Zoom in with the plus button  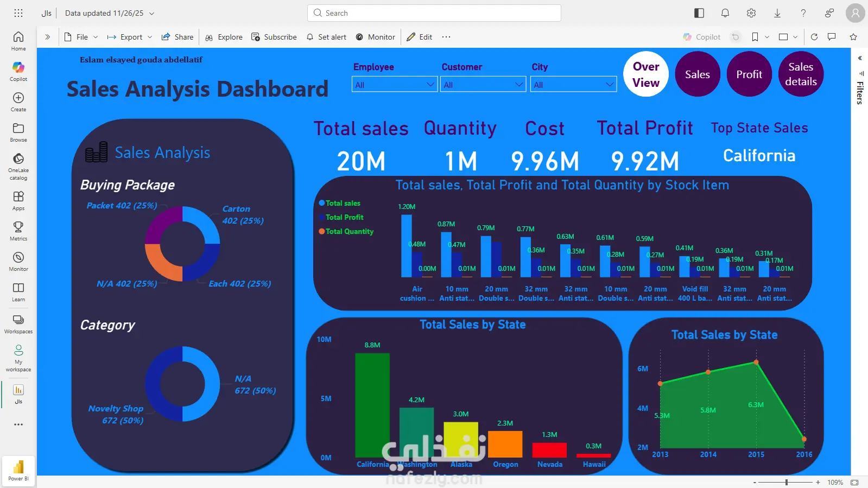[x=818, y=482]
